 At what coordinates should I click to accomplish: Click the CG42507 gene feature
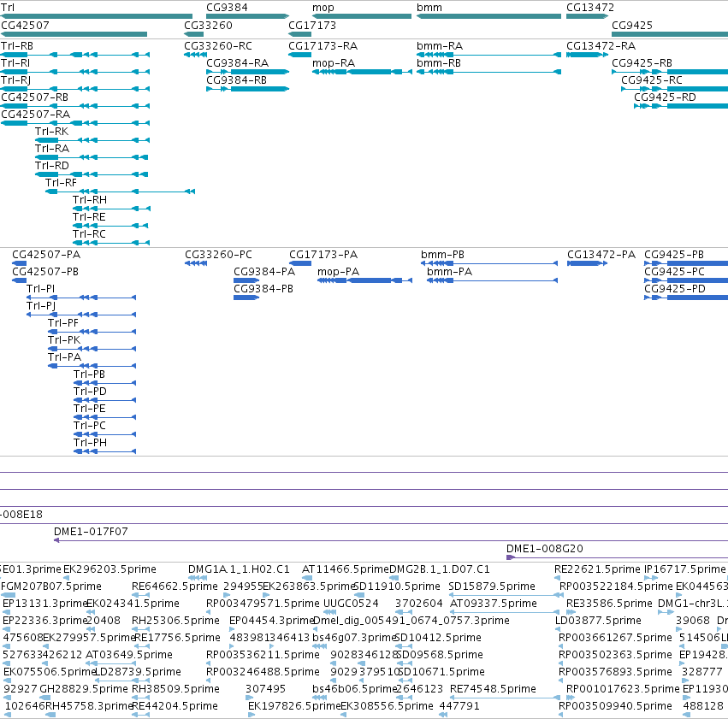click(x=74, y=34)
